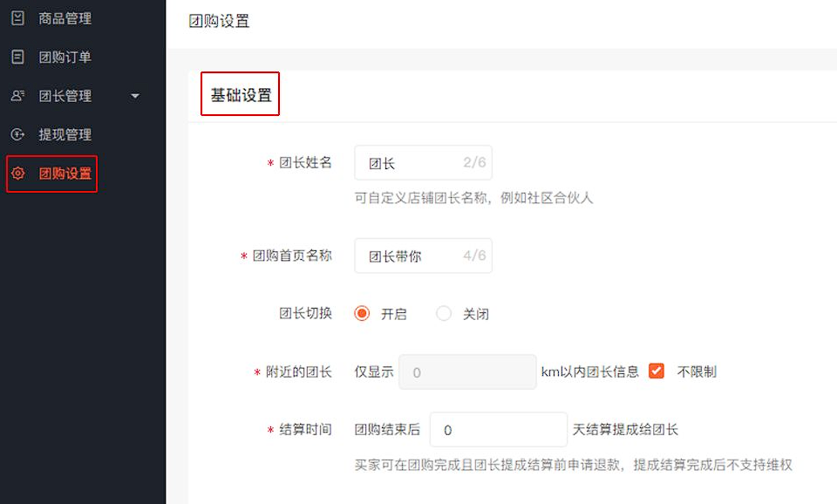Open 提现管理 menu item
The width and height of the screenshot is (837, 504).
(x=65, y=134)
